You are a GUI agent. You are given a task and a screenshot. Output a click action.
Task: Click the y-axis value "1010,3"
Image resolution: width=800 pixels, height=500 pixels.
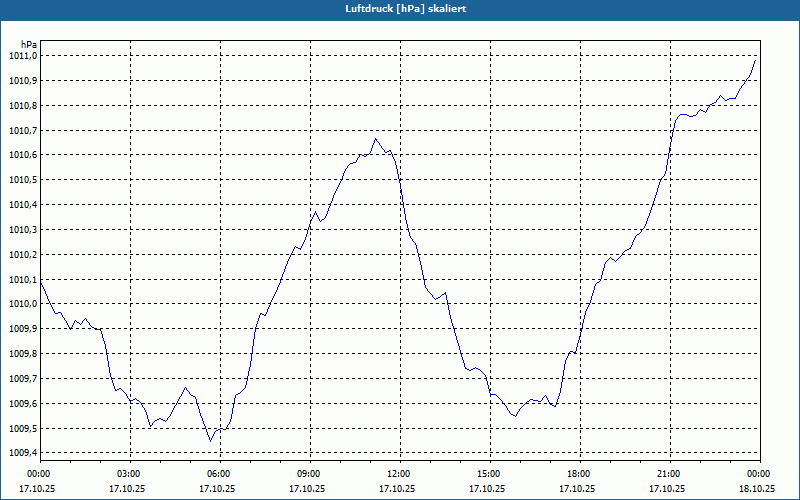[23, 230]
